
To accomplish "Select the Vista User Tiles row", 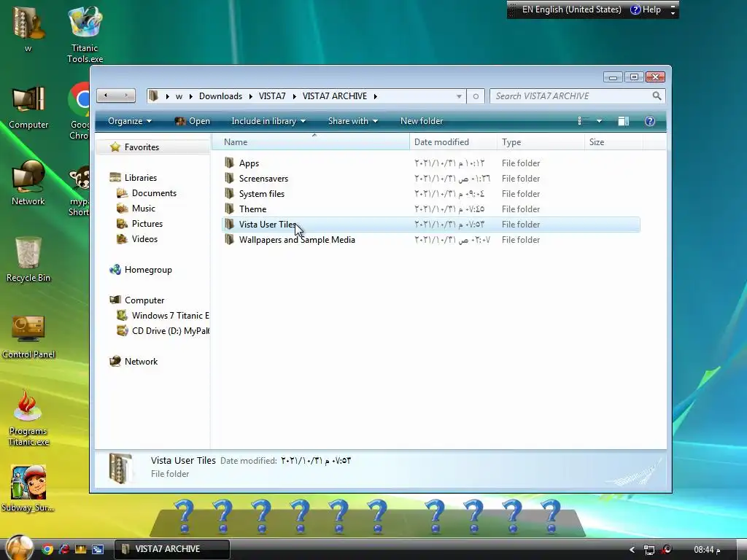I will [x=430, y=225].
